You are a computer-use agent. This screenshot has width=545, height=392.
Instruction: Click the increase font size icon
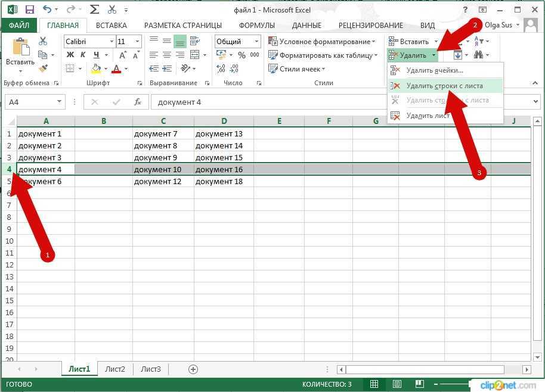122,55
